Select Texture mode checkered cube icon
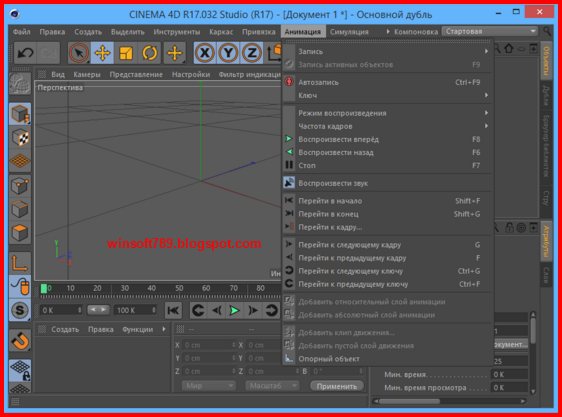562x417 pixels. point(20,137)
